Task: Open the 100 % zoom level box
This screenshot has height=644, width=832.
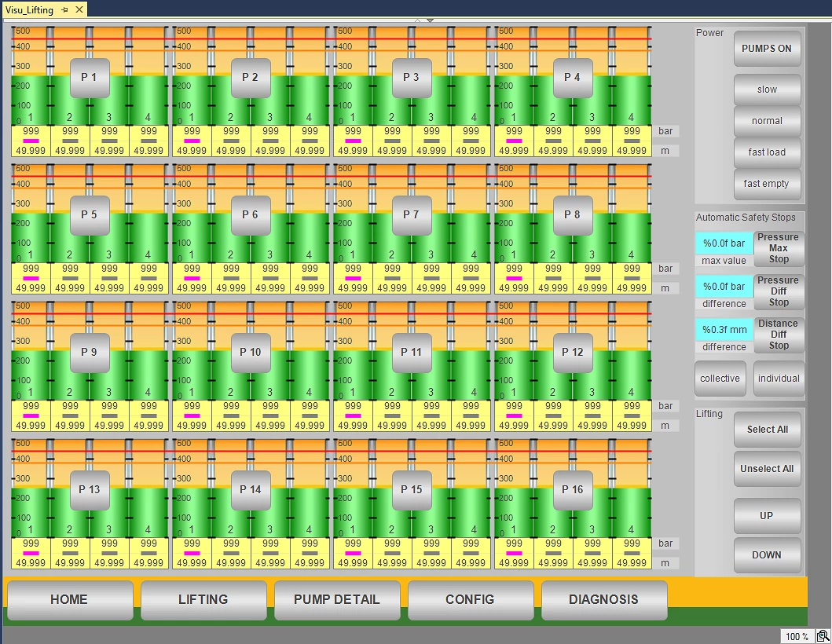Action: 797,636
